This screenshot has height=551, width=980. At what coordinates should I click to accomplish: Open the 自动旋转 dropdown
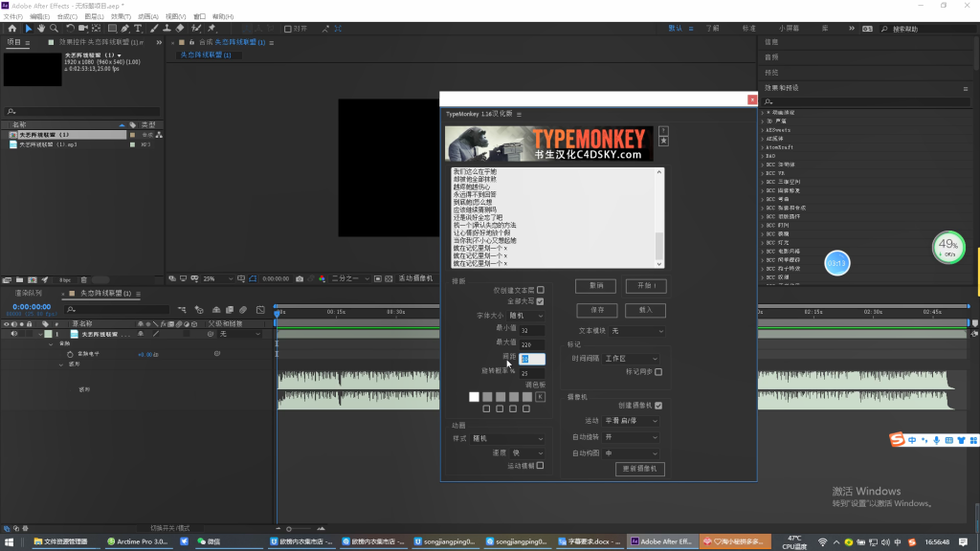[631, 437]
